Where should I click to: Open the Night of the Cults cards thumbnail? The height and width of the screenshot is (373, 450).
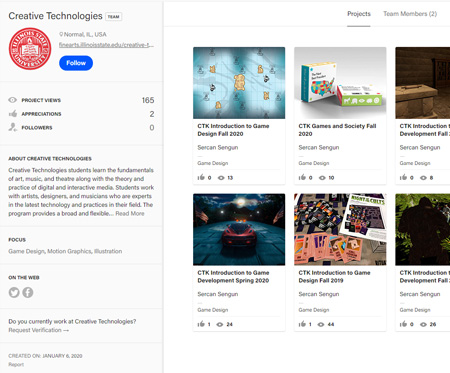click(x=340, y=229)
